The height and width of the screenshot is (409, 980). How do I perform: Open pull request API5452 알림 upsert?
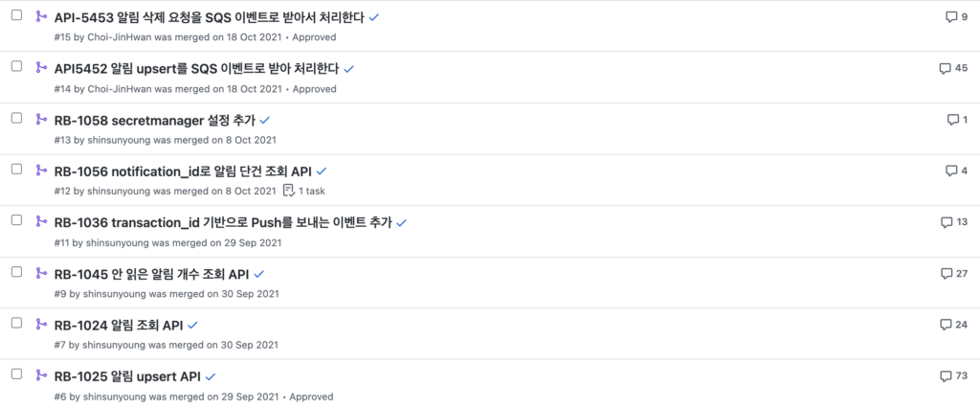(x=196, y=68)
